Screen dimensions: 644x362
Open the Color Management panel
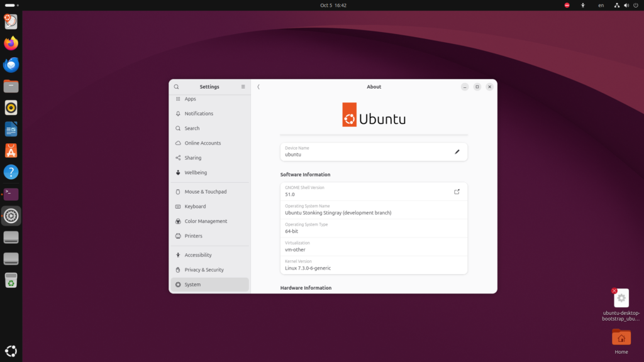(209, 221)
